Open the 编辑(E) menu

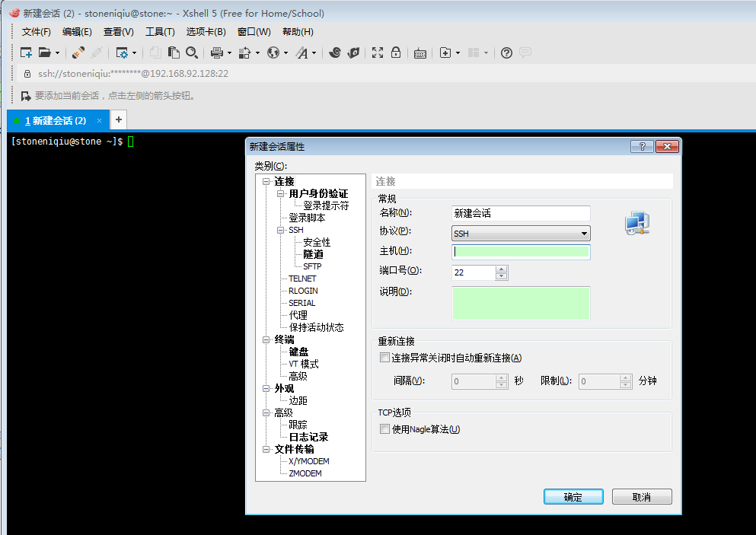pos(77,32)
